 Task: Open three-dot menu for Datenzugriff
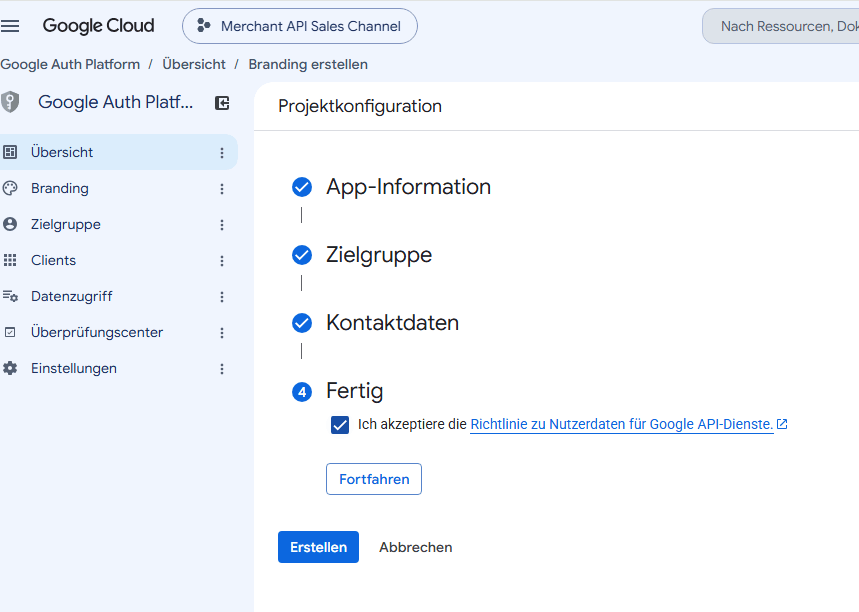click(x=222, y=297)
